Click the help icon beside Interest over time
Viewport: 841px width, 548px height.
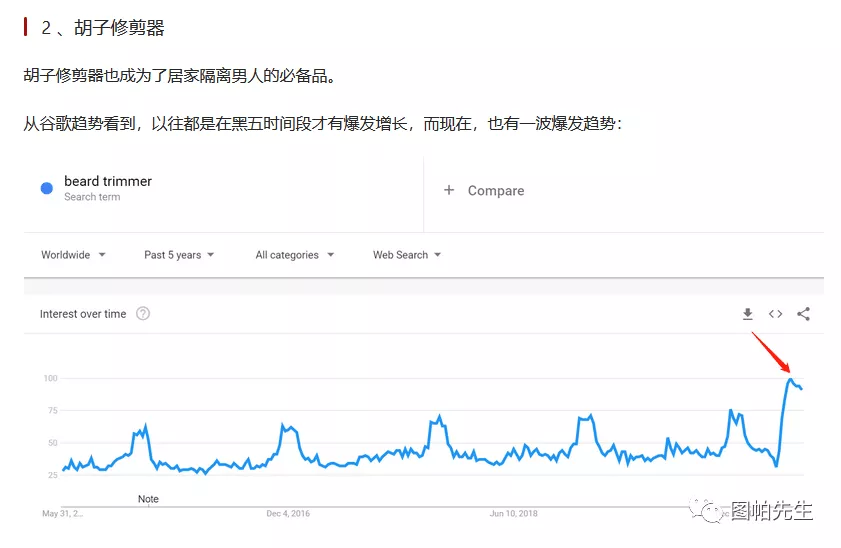143,314
